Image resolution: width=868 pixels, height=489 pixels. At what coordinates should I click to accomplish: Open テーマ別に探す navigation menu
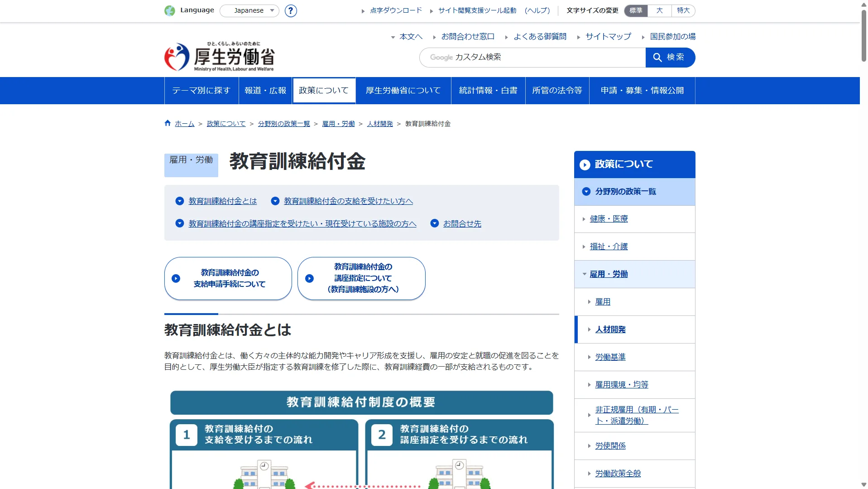pyautogui.click(x=201, y=91)
